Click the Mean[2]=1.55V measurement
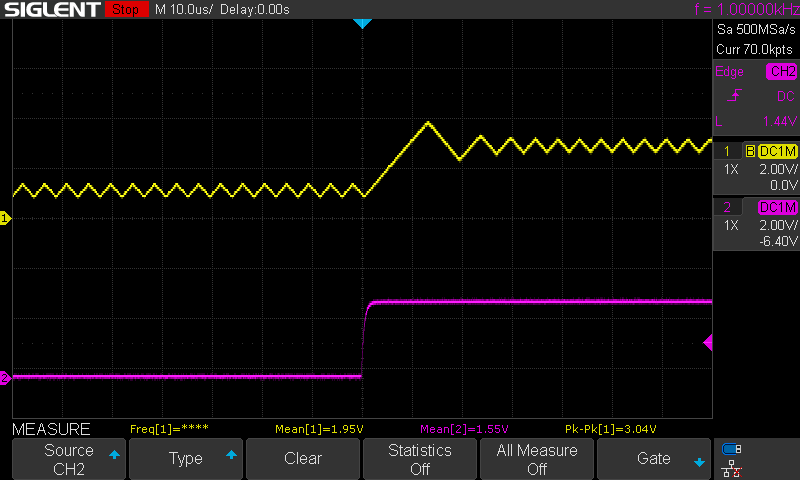The image size is (800, 480). [x=464, y=429]
